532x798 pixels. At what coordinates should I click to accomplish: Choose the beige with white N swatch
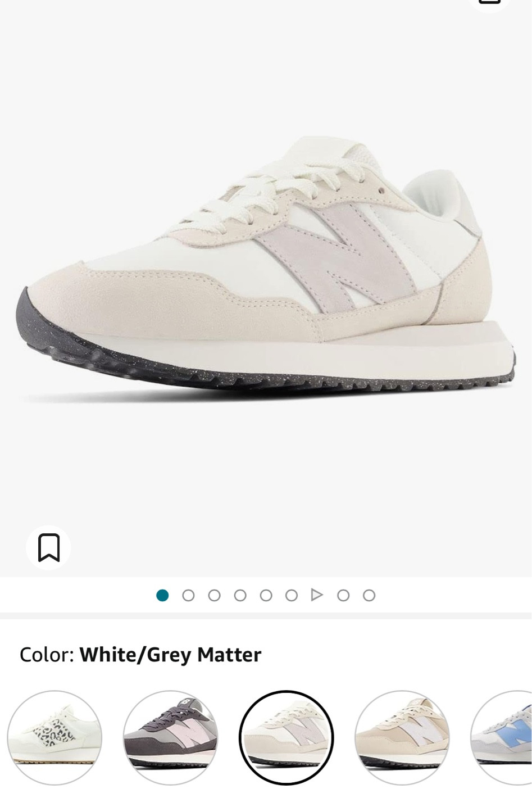tap(403, 737)
